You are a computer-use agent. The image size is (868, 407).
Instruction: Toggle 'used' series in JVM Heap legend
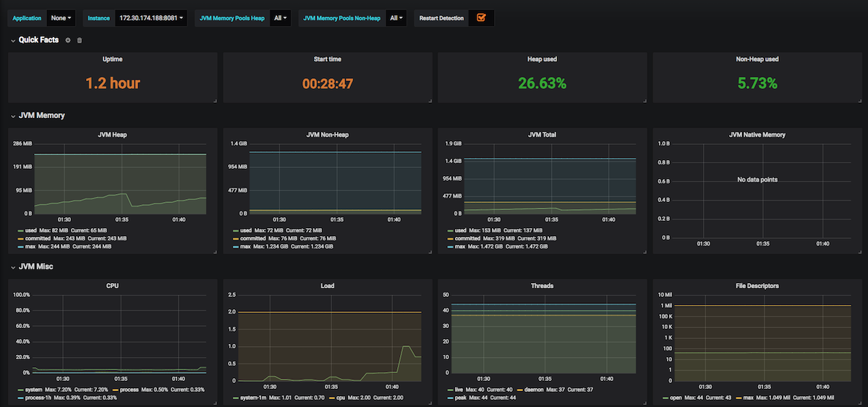click(31, 230)
